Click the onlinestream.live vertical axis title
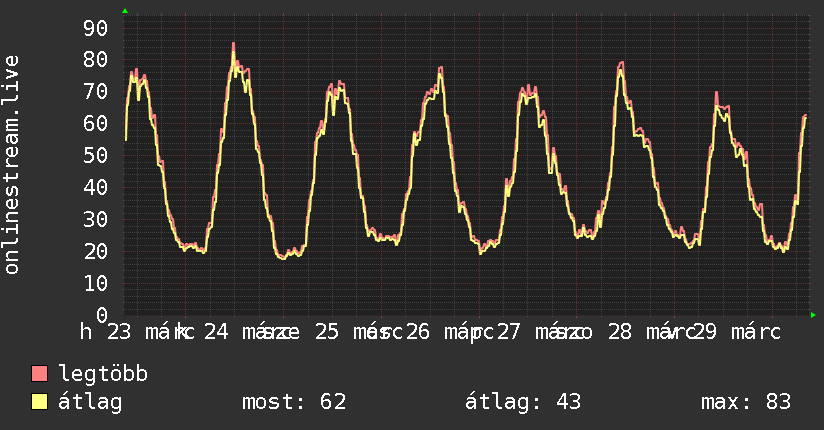 pyautogui.click(x=12, y=165)
